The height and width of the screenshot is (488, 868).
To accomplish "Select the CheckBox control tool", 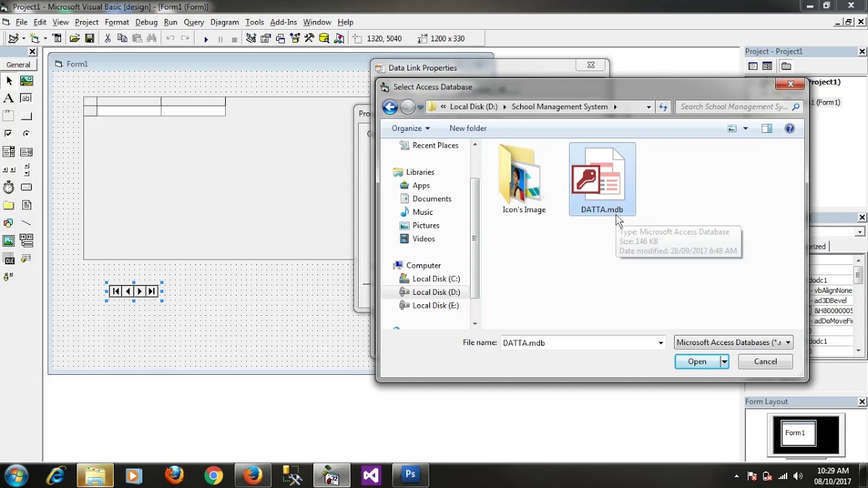I will [9, 134].
